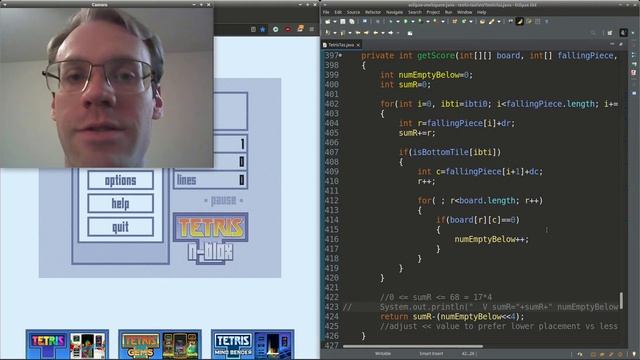Open the Eclipse File menu
Screen dimensions: 640x360
click(326, 12)
